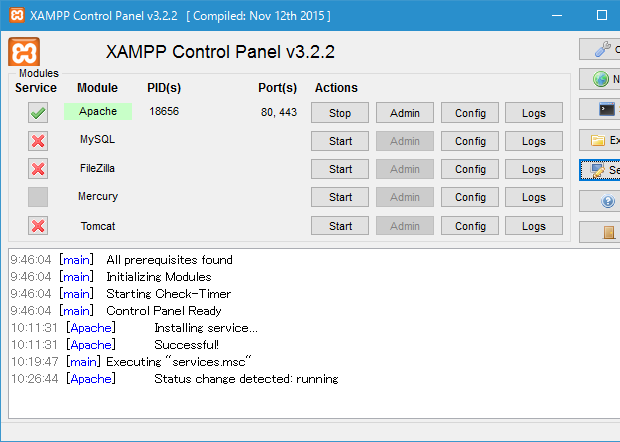Click the greyed Mercury service box
The image size is (620, 442).
pyautogui.click(x=38, y=197)
